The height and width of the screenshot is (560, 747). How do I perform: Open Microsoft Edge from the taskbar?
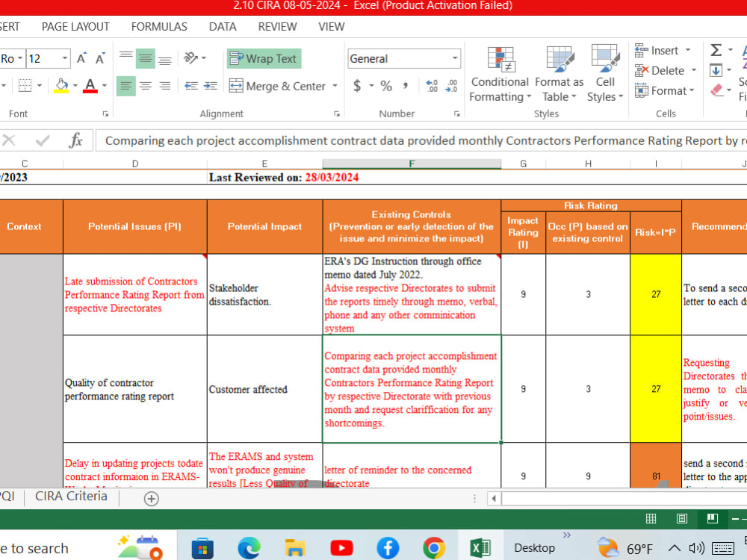tap(249, 547)
